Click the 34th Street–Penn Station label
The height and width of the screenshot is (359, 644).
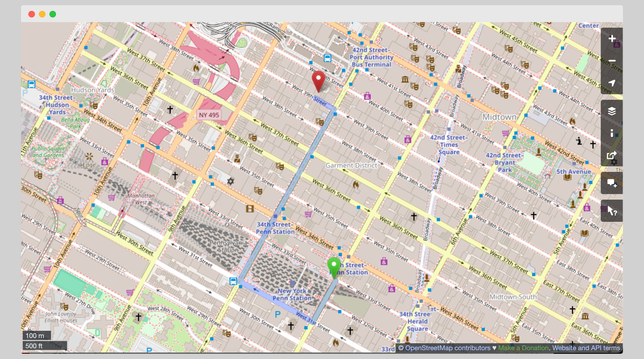tap(275, 228)
